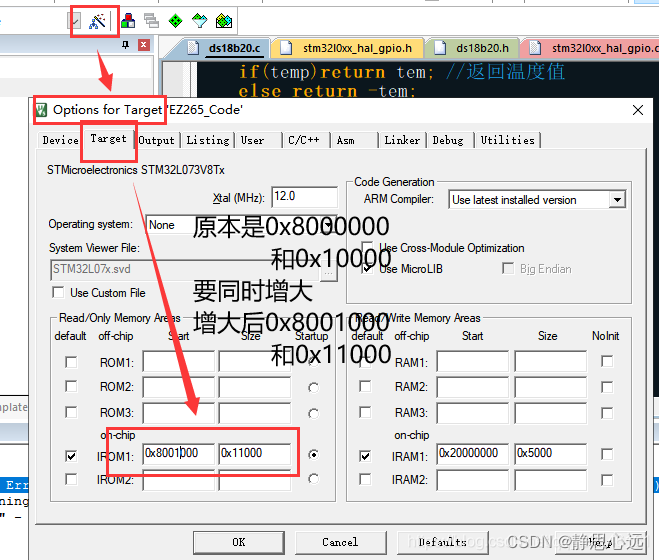The height and width of the screenshot is (560, 659).
Task: Click System Viewer File browse button
Action: point(329,272)
